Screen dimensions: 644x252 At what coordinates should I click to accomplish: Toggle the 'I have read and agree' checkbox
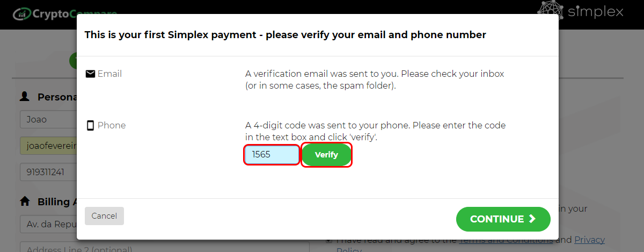(x=329, y=240)
